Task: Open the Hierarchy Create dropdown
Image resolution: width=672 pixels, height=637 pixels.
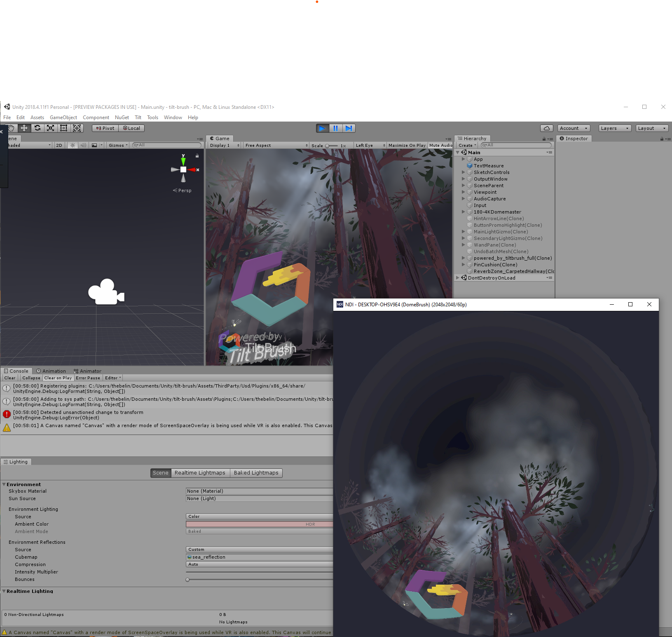Action: (467, 145)
